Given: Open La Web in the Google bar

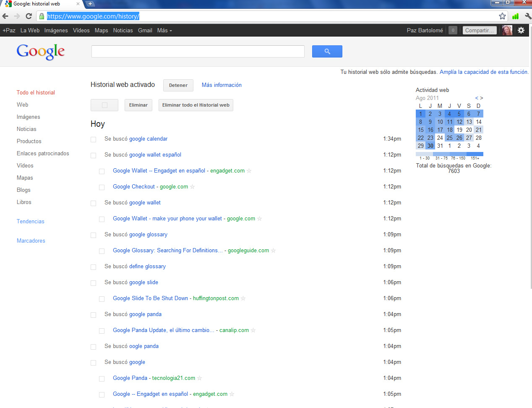Looking at the screenshot, I should [30, 30].
